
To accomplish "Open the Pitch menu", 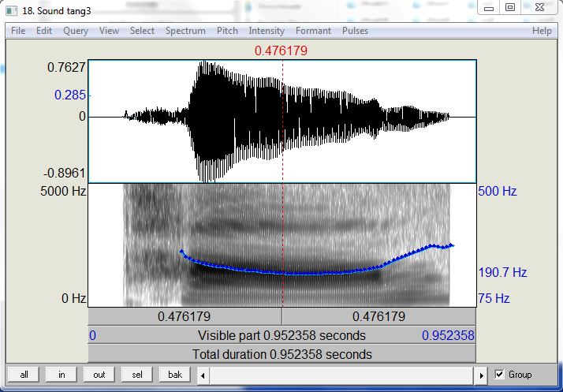I will click(x=227, y=31).
